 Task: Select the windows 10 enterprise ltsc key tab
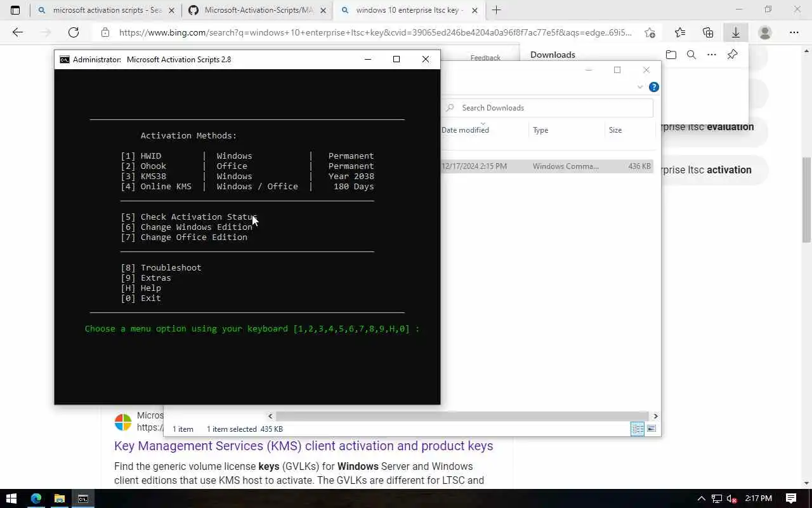tap(409, 10)
